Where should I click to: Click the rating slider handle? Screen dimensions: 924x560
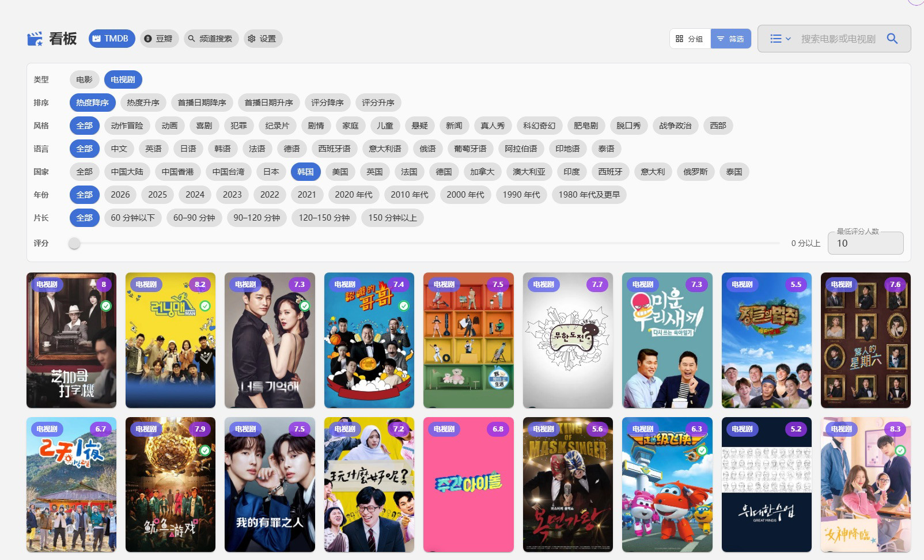(x=74, y=243)
